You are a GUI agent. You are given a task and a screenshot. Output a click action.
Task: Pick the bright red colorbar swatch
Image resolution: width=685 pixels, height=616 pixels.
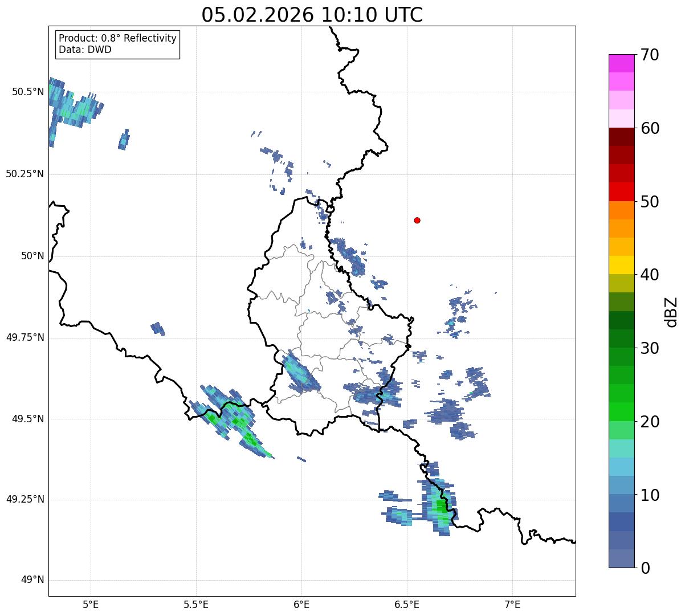(x=621, y=191)
